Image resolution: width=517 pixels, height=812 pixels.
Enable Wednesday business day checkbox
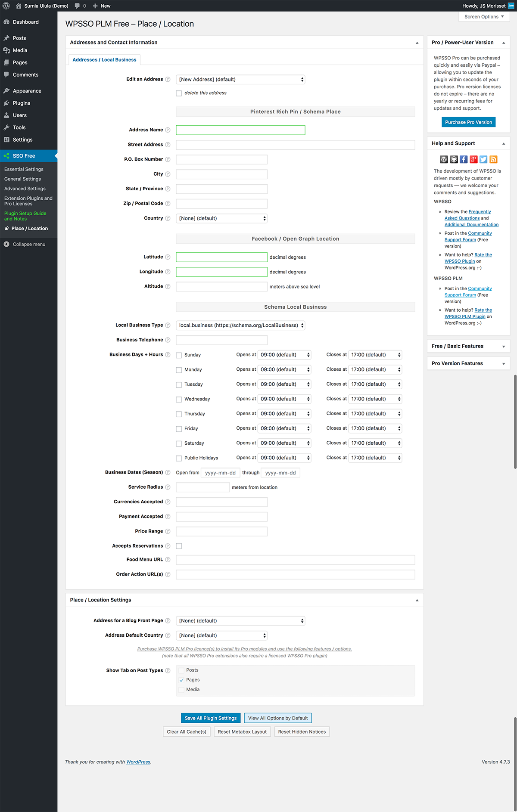pyautogui.click(x=179, y=400)
